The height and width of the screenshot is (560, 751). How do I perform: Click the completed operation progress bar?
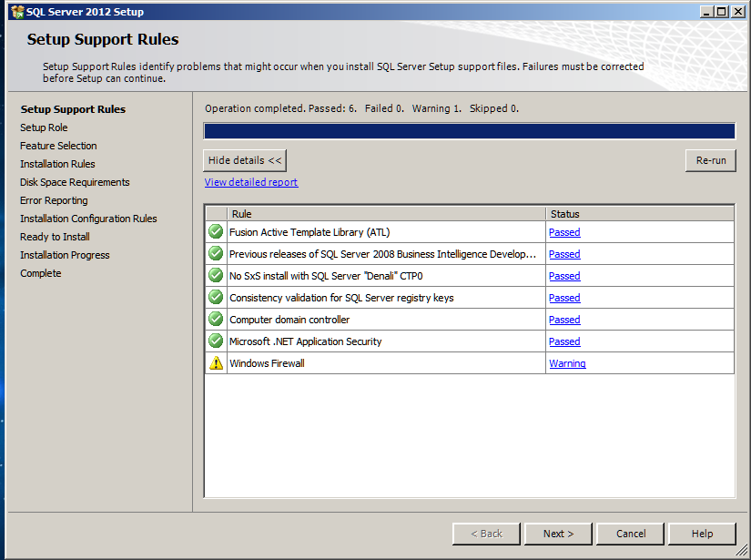tap(469, 131)
